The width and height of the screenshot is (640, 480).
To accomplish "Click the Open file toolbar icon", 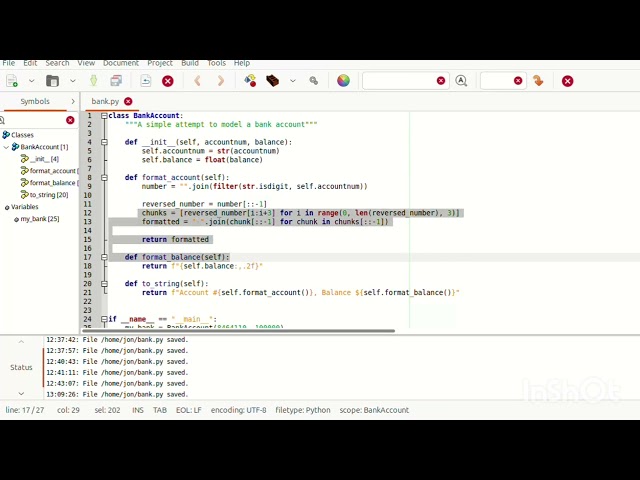I will (52, 81).
